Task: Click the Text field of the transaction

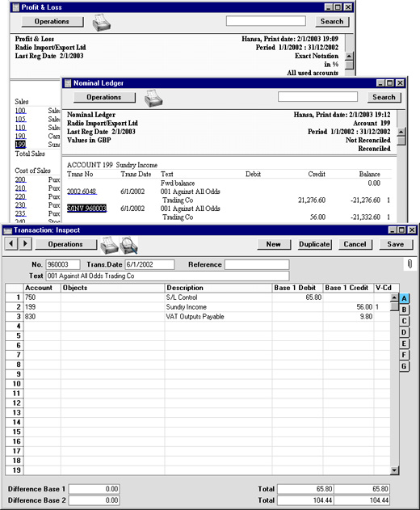Action: click(x=167, y=276)
